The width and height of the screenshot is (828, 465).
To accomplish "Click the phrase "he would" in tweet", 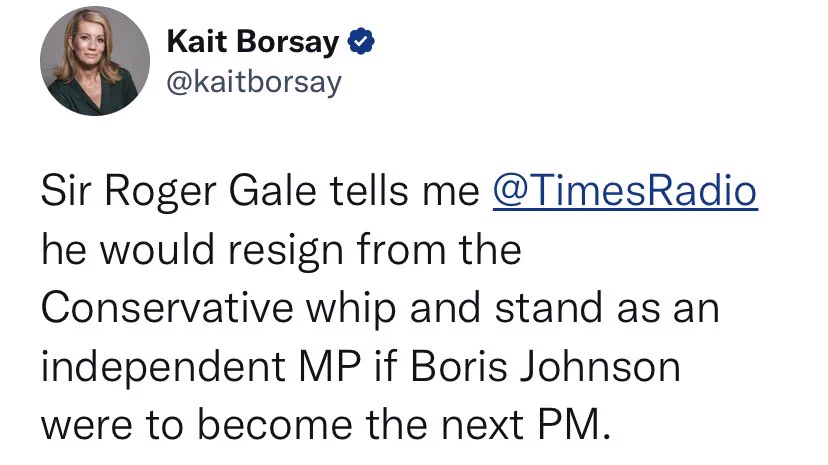I will click(x=128, y=249).
